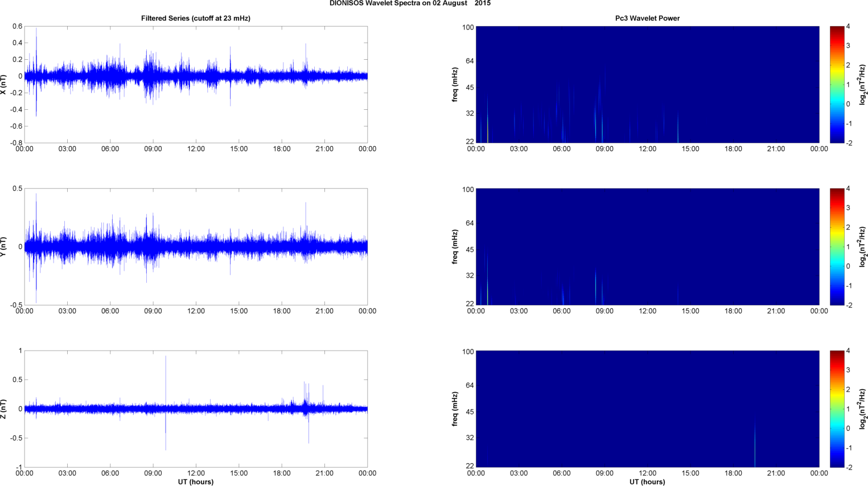This screenshot has height=486, width=868.
Task: Open the top Pc3 wavelet spectrogram for X
Action: pyautogui.click(x=648, y=85)
